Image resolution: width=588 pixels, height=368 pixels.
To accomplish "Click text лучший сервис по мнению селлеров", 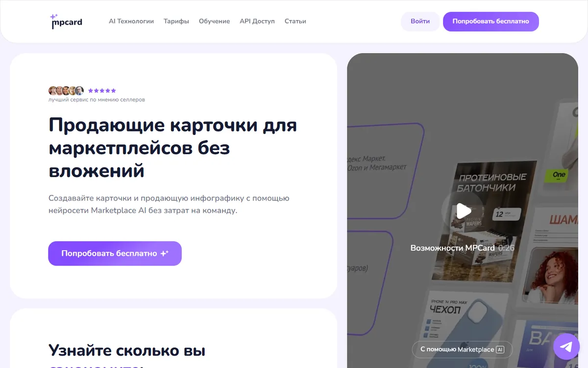I will click(97, 100).
